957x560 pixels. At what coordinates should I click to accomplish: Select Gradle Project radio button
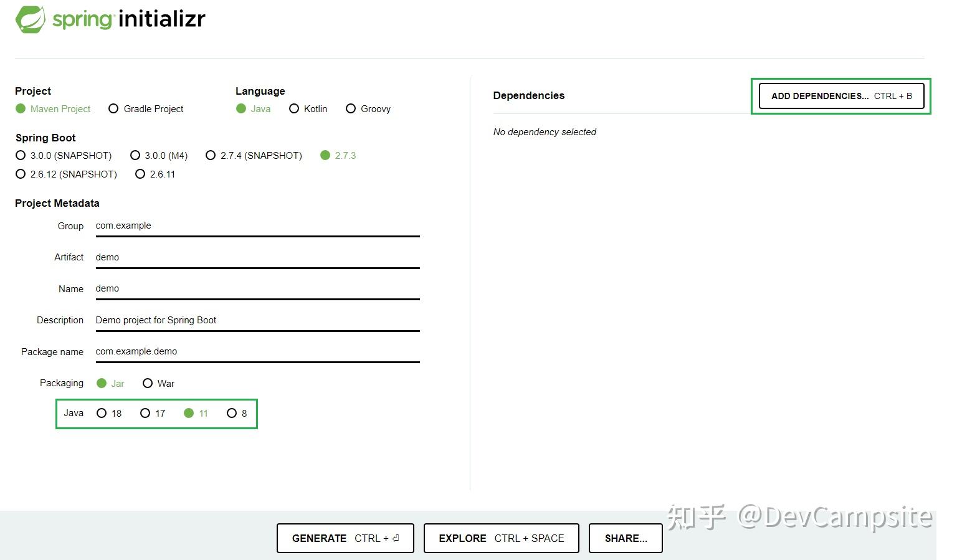point(113,108)
